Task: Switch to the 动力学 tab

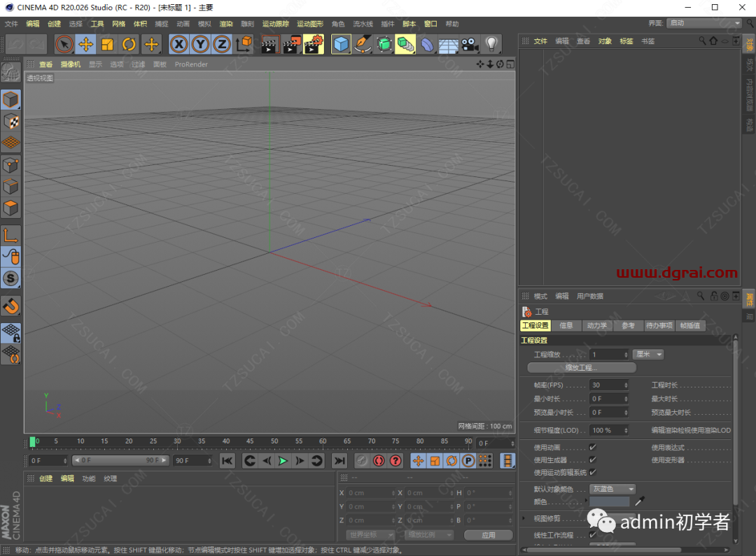Action: click(597, 326)
